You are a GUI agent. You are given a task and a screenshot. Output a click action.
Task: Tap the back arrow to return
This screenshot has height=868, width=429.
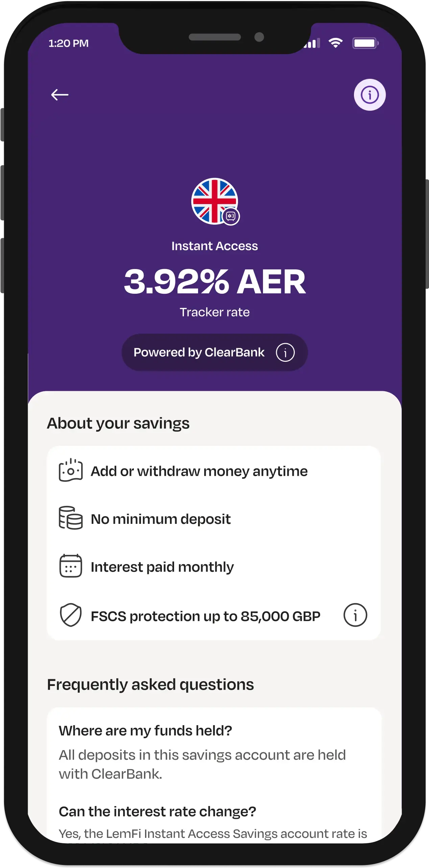coord(61,95)
